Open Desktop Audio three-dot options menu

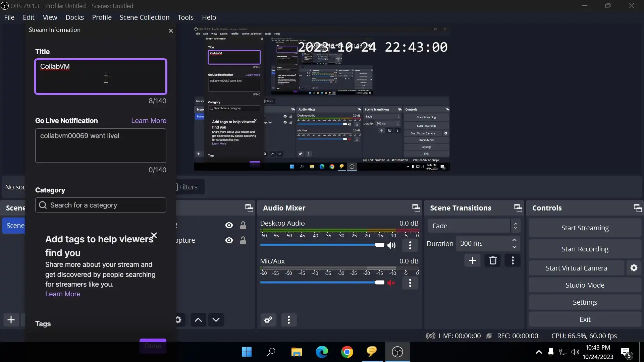410,245
